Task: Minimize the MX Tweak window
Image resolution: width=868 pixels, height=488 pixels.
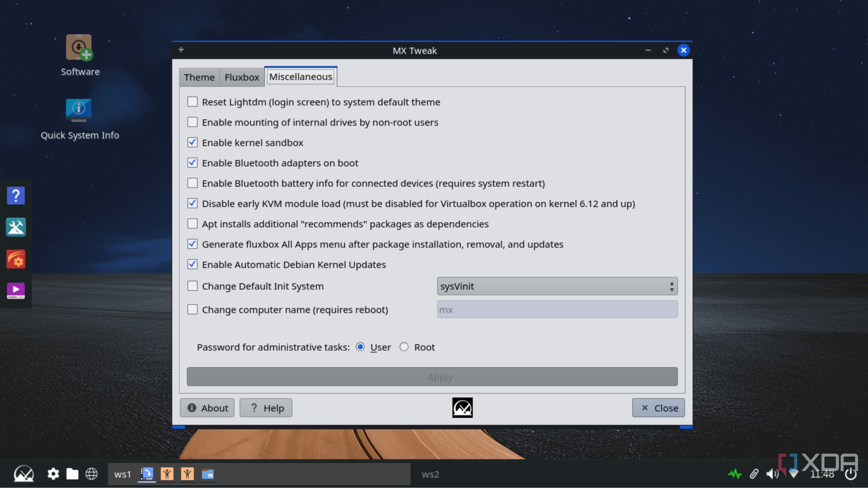Action: click(648, 50)
